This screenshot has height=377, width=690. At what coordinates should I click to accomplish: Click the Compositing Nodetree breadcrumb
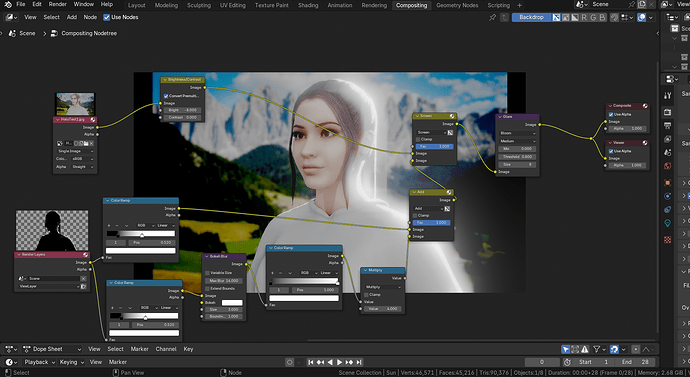click(x=84, y=33)
